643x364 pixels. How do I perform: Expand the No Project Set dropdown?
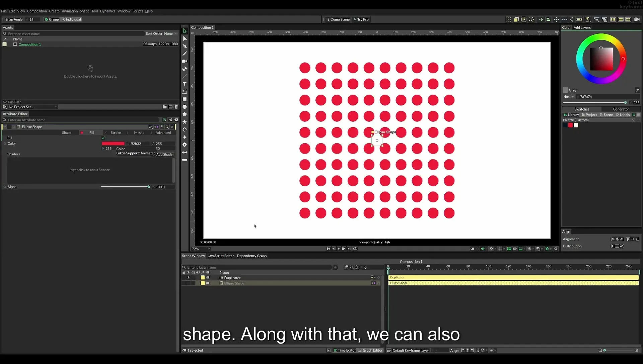pyautogui.click(x=33, y=107)
